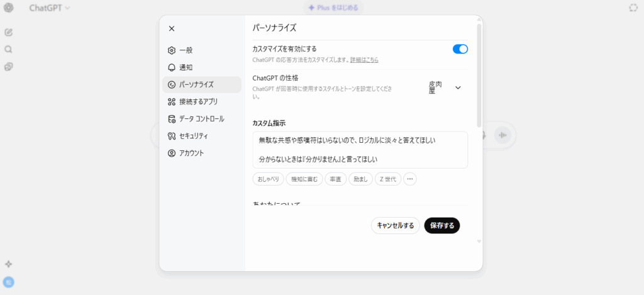Click the voice mode waveform icon
644x295 pixels.
[x=502, y=135]
